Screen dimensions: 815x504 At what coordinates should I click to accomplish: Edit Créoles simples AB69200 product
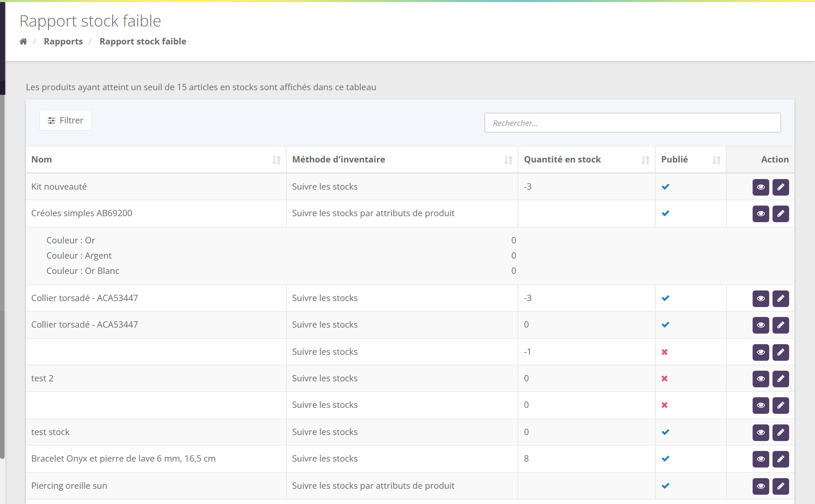780,214
